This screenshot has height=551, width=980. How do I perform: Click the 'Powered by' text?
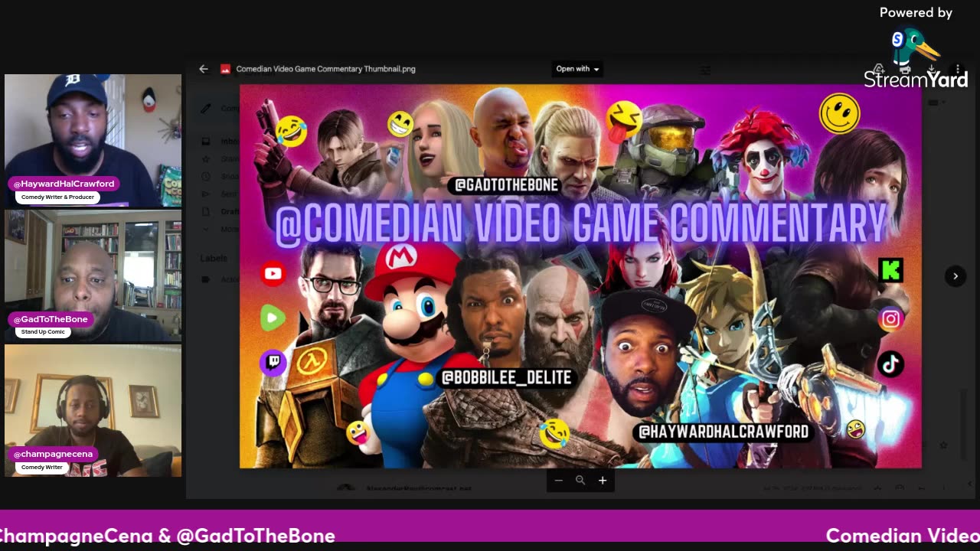[916, 12]
